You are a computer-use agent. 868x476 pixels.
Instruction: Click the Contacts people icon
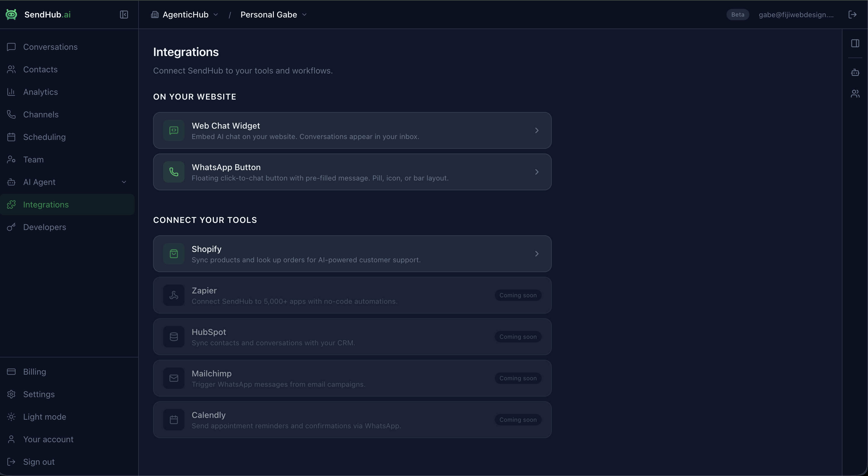click(11, 69)
